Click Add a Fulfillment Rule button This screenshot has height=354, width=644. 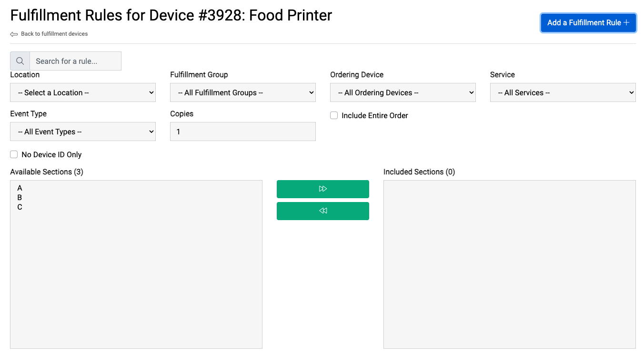(588, 23)
